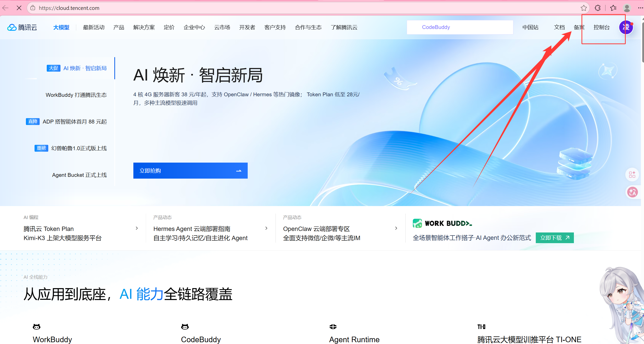
Task: Add this page to favorites with the star
Action: pyautogui.click(x=584, y=8)
